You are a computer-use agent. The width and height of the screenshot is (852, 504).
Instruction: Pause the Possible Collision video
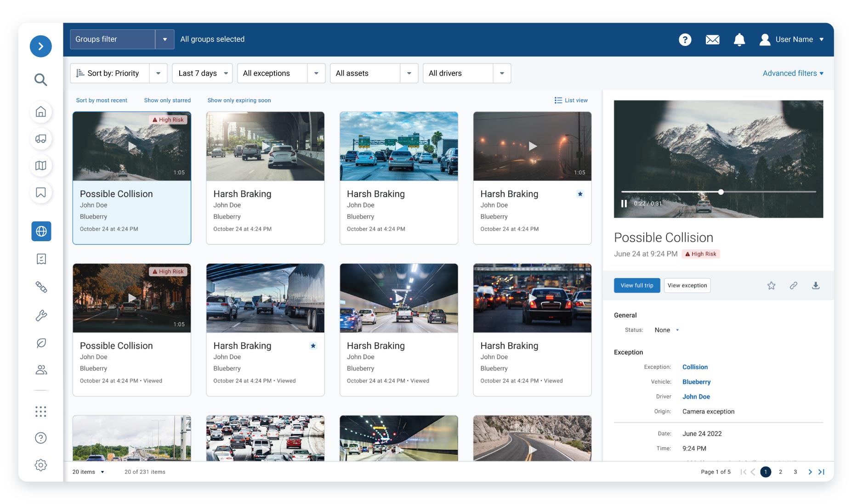point(624,204)
